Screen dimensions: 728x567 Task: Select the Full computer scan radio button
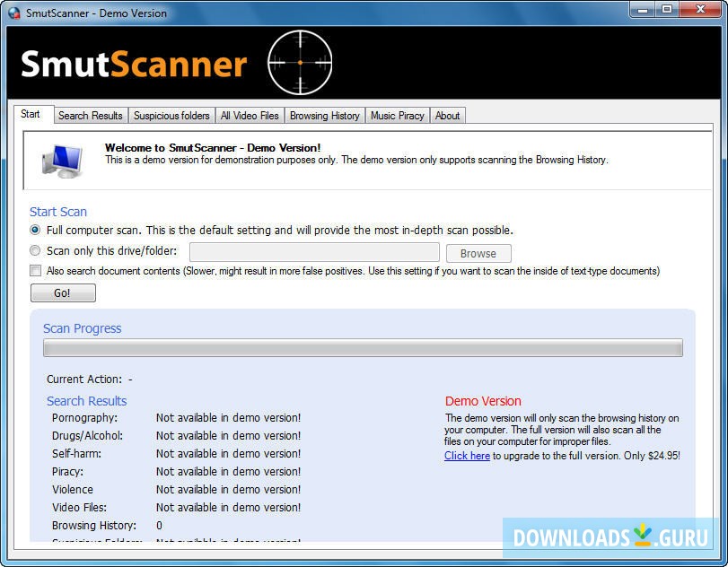click(35, 231)
